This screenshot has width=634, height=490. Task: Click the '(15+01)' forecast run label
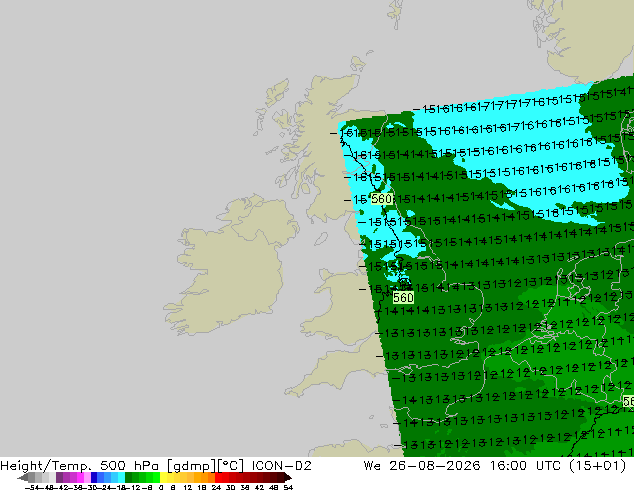click(598, 466)
